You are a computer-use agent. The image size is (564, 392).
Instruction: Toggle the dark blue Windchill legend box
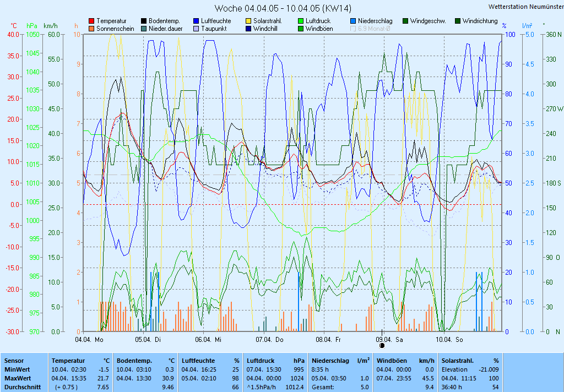click(x=248, y=29)
